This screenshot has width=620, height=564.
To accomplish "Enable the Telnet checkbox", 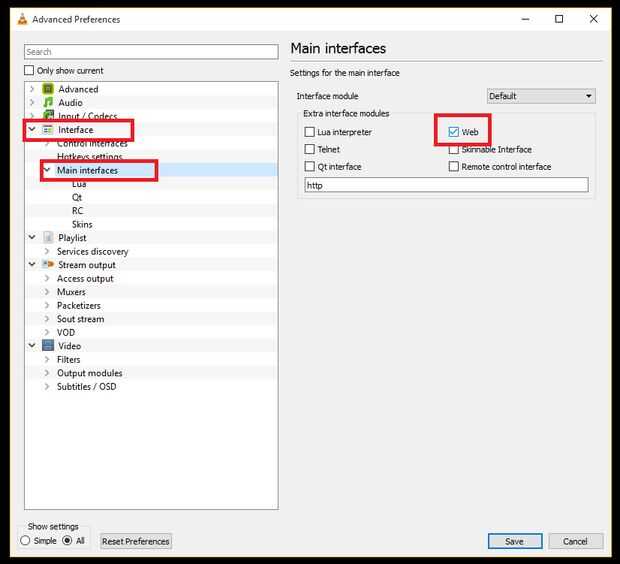I will point(310,149).
